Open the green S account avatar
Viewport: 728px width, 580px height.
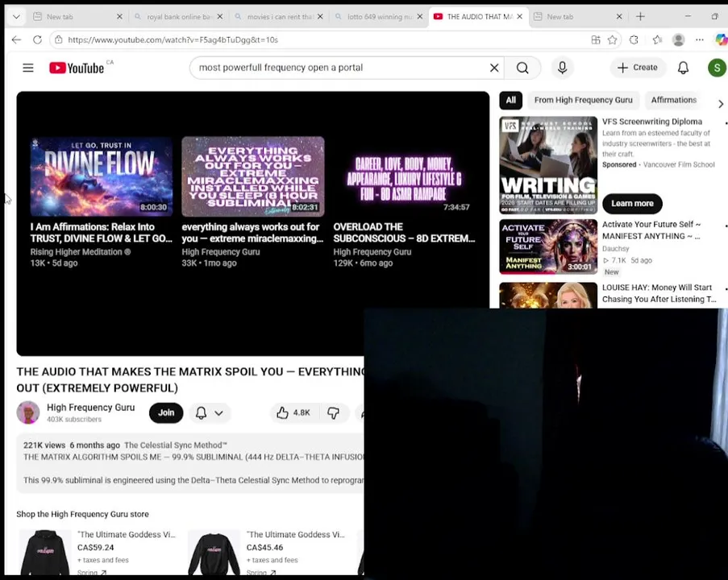point(717,68)
